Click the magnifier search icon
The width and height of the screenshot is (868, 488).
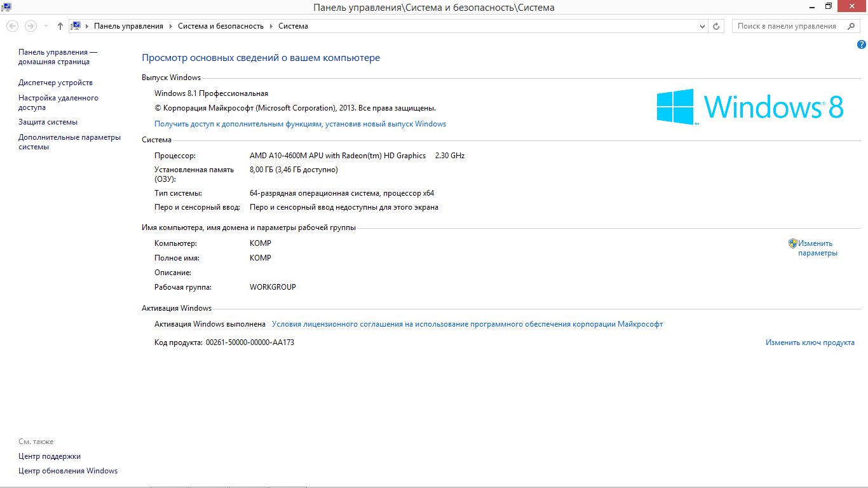[851, 26]
